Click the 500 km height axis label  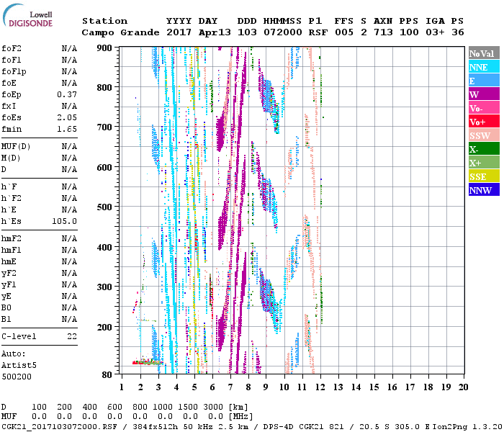(104, 207)
